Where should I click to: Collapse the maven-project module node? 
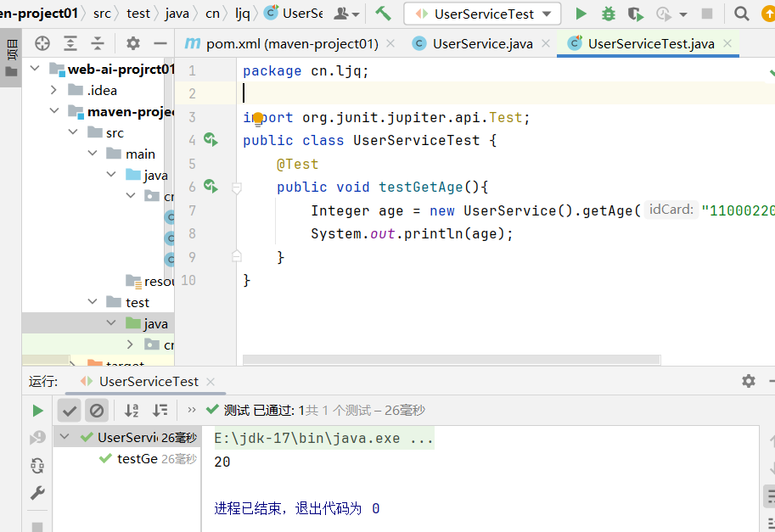[53, 111]
